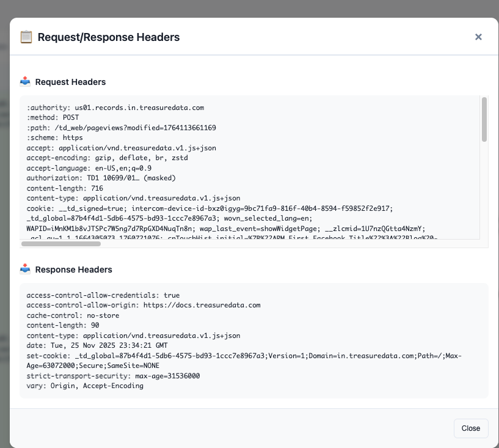Click the request content-type line
Viewport: 499px width, 448px height.
(133, 198)
